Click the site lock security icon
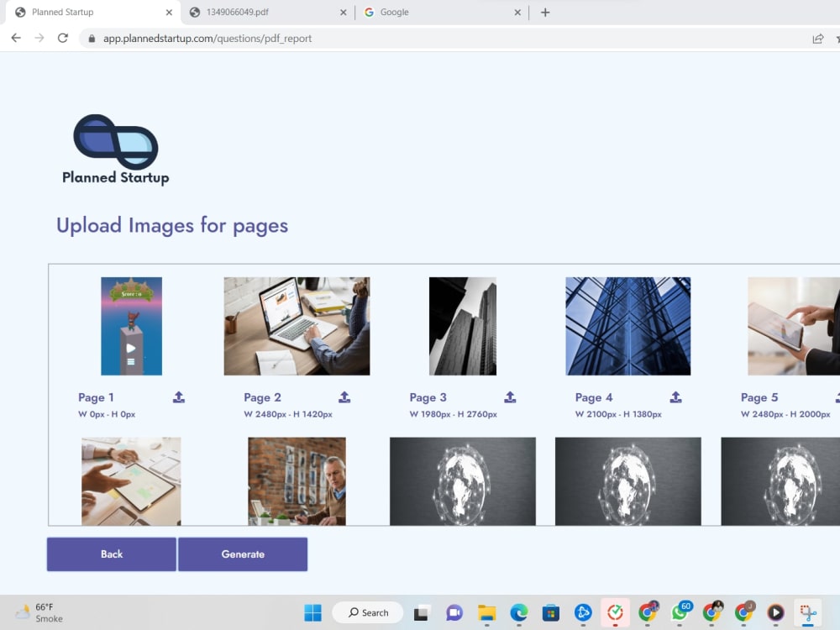 point(92,39)
